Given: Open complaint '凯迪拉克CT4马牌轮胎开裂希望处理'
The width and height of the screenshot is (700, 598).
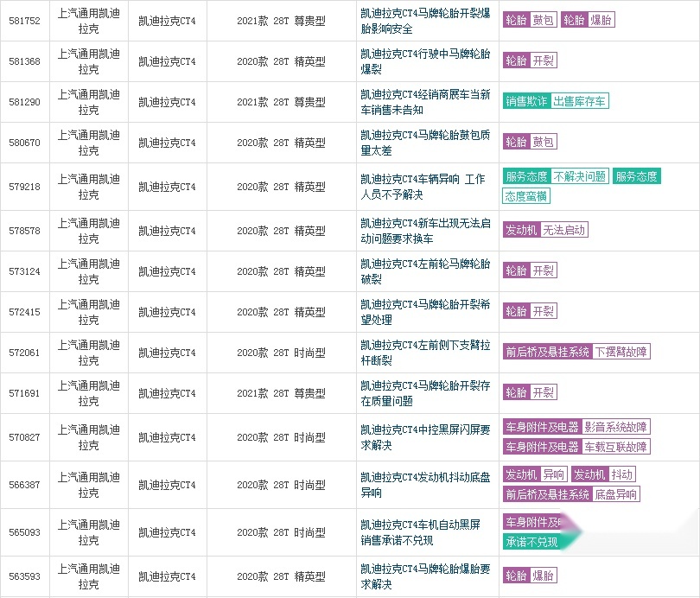Looking at the screenshot, I should pyautogui.click(x=425, y=312).
